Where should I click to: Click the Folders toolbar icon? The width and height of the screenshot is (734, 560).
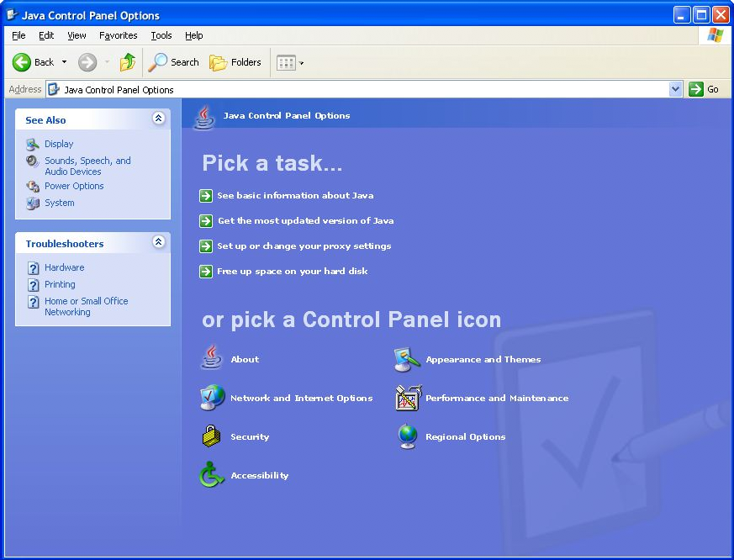[x=235, y=62]
